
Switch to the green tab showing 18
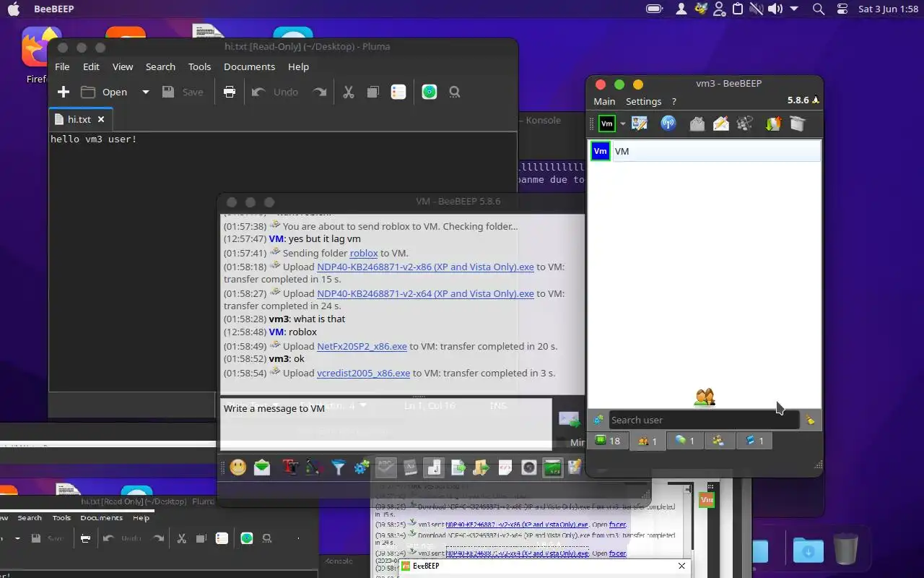[x=607, y=441]
